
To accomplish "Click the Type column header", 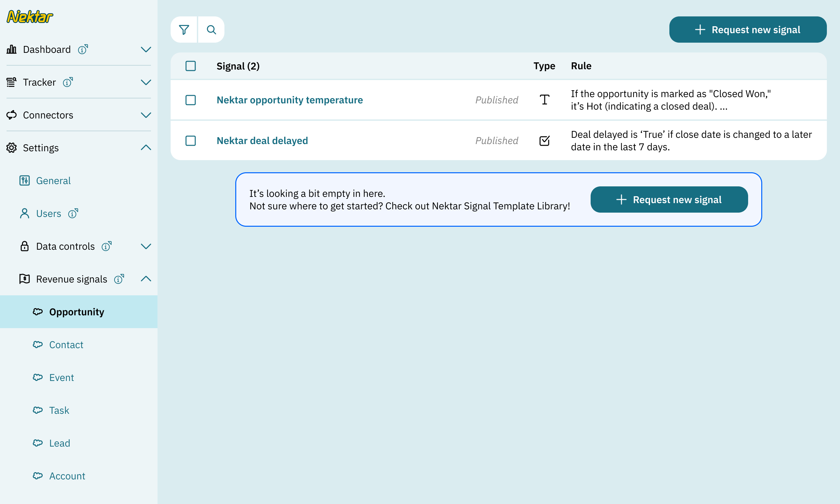I will (x=544, y=66).
